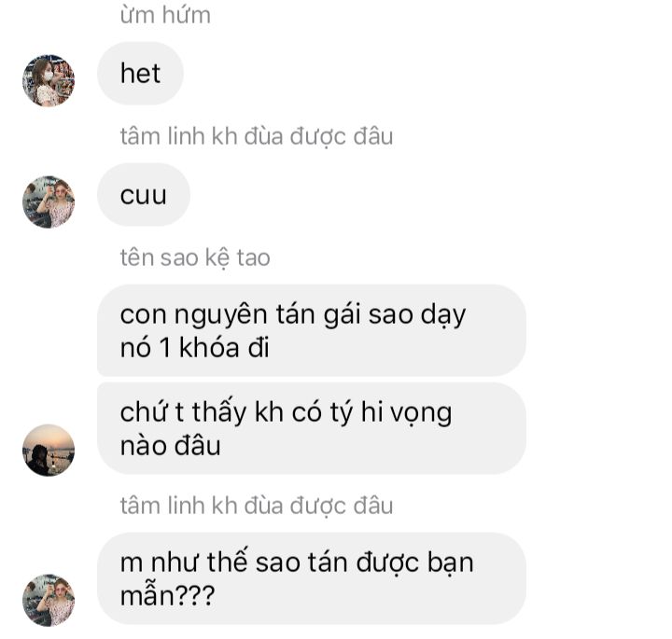Click the word "mẫn???" in the last bubble
Viewport: 672px width, 639px height.
pos(168,595)
